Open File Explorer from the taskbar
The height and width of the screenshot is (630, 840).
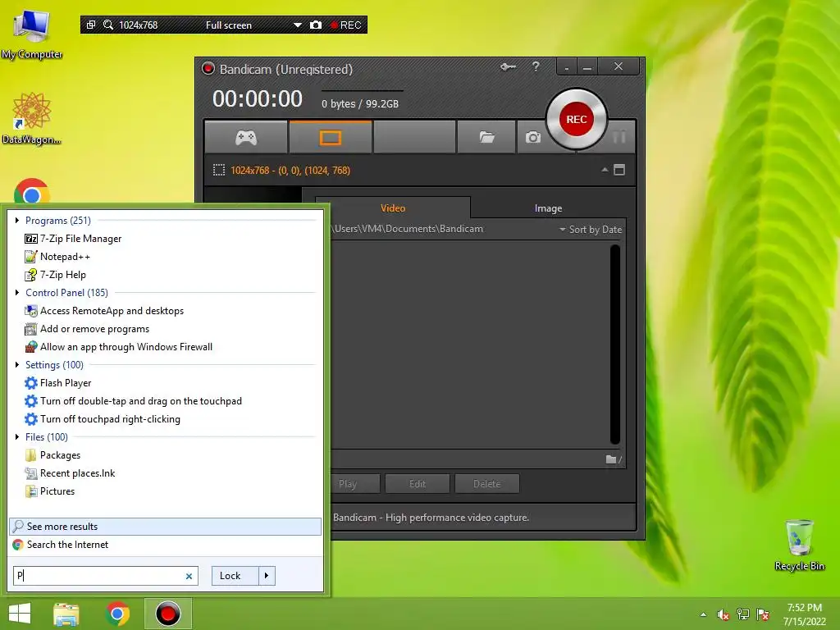point(66,614)
